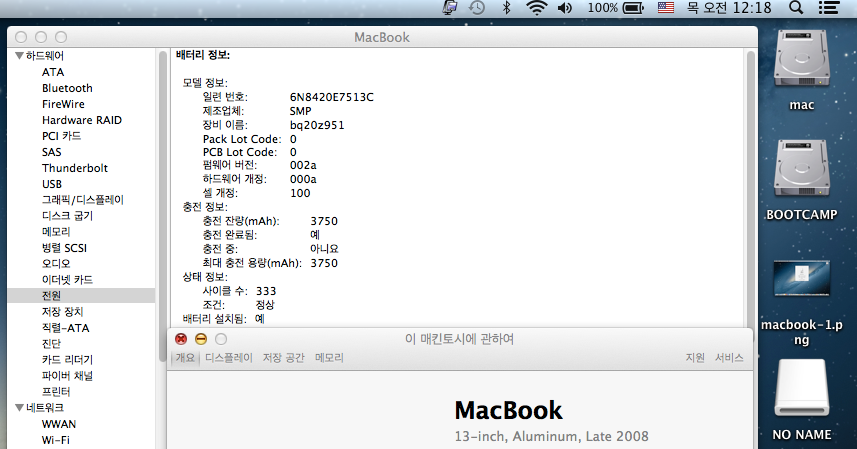This screenshot has width=857, height=449.
Task: Click the 서비스 link
Action: [729, 358]
